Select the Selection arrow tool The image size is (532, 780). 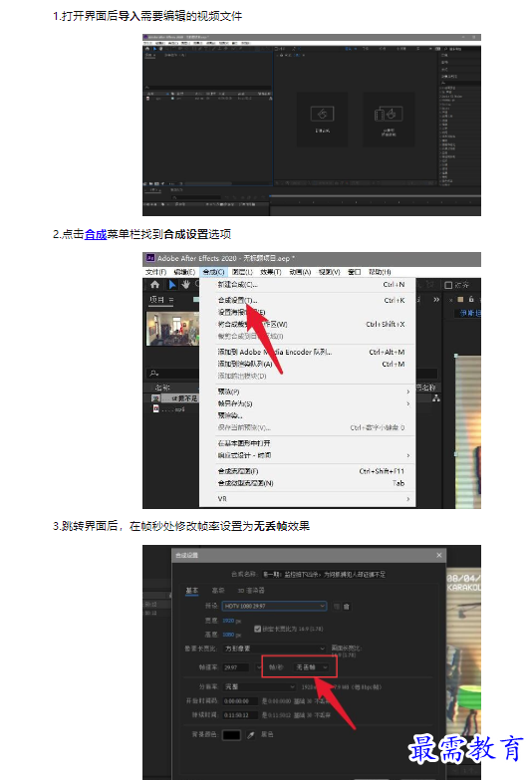[171, 285]
